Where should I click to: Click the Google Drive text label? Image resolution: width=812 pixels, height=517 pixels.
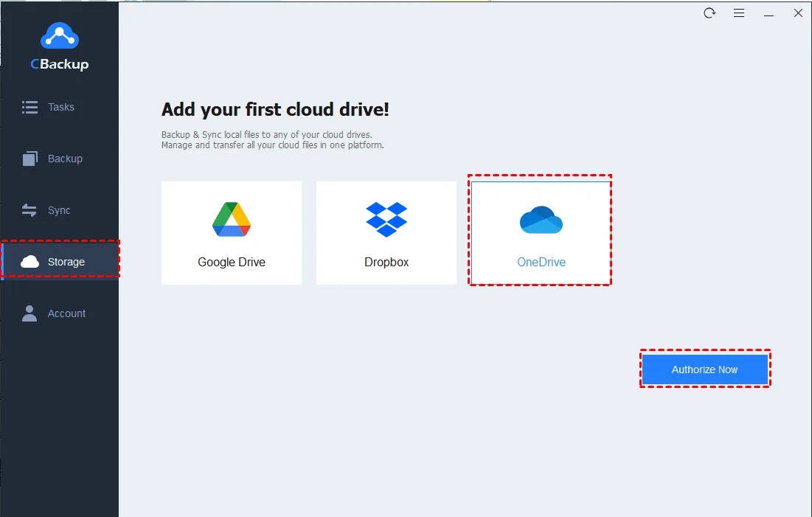[232, 262]
